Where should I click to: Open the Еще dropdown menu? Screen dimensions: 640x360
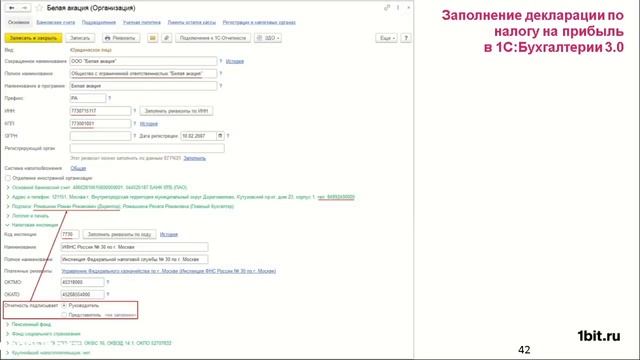coord(386,38)
